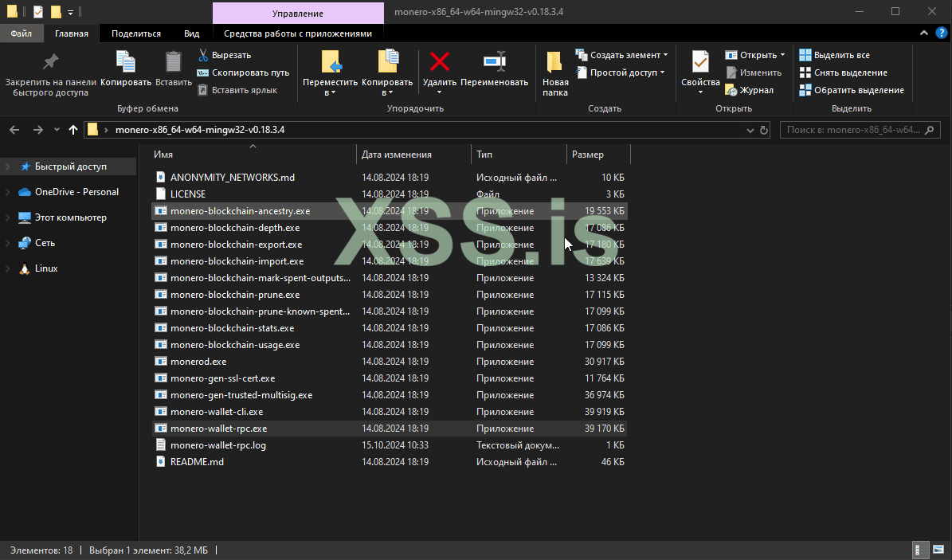This screenshot has width=952, height=560.
Task: Click the search magnifier icon
Action: [x=929, y=130]
